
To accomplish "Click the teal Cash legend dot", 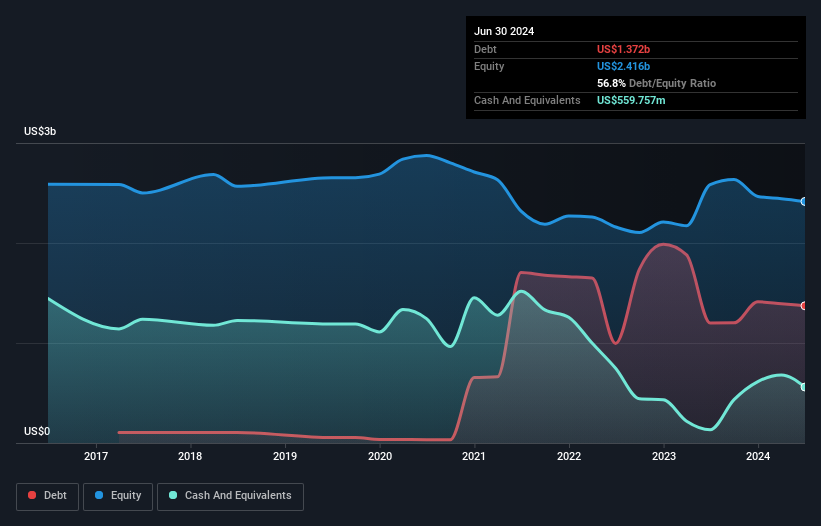I will click(x=173, y=495).
